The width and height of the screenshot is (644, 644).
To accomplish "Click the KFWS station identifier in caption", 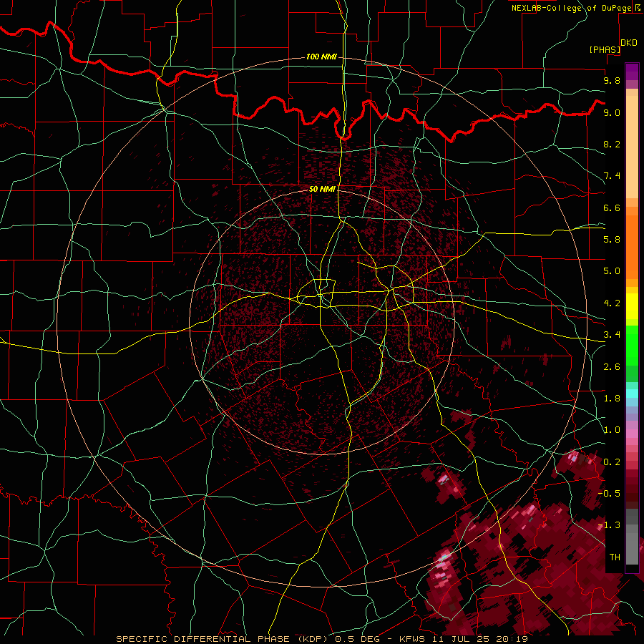I will point(413,639).
